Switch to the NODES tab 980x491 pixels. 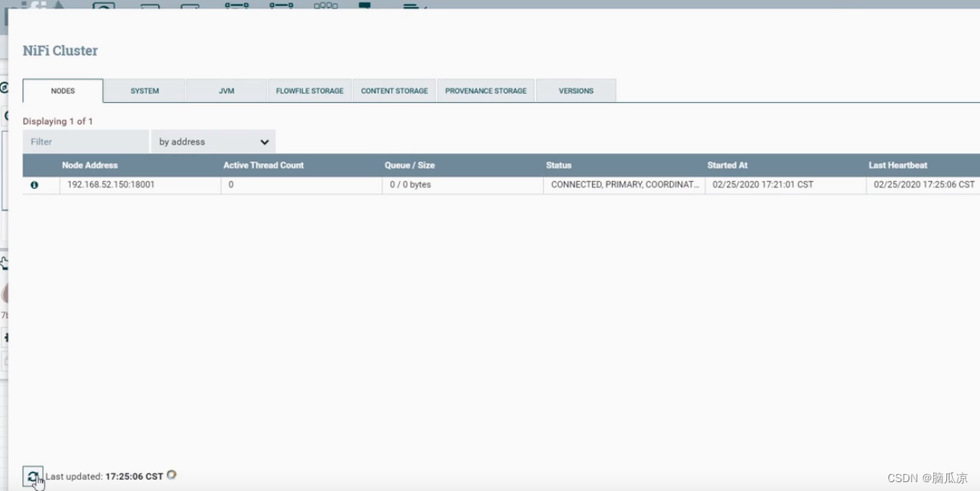pyautogui.click(x=63, y=91)
